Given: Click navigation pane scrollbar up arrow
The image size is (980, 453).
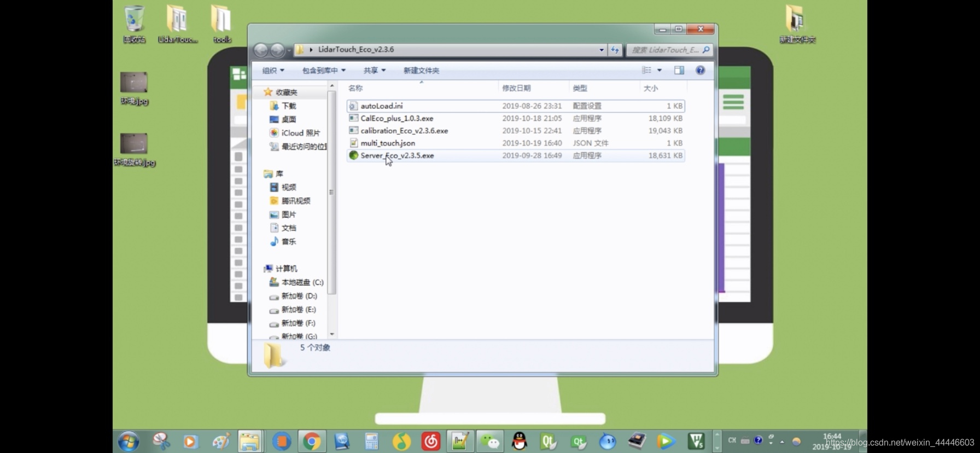Looking at the screenshot, I should coord(331,86).
